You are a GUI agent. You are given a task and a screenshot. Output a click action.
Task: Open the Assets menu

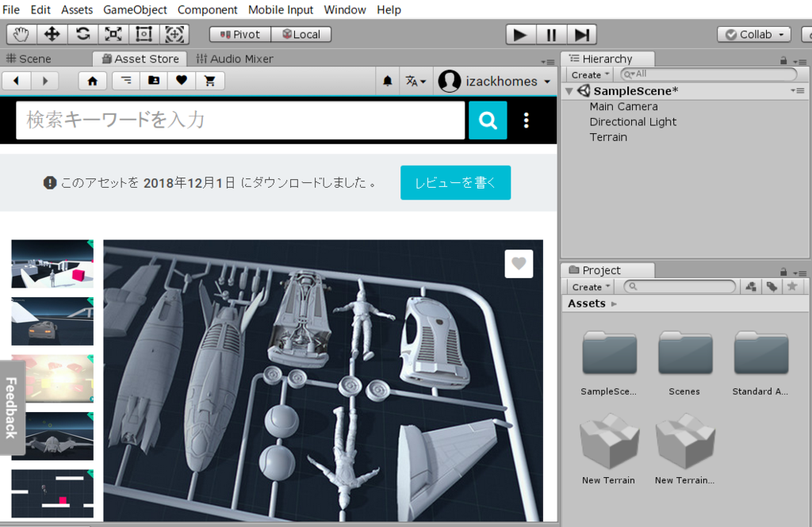(x=77, y=10)
